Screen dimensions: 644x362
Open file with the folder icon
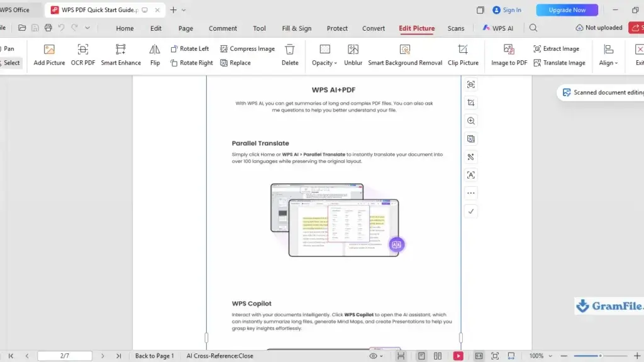[22, 28]
